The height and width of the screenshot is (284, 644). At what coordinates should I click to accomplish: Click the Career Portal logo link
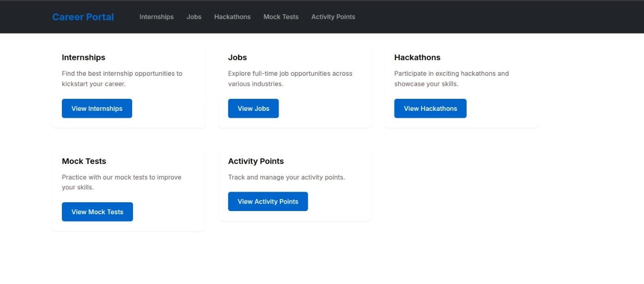click(83, 17)
